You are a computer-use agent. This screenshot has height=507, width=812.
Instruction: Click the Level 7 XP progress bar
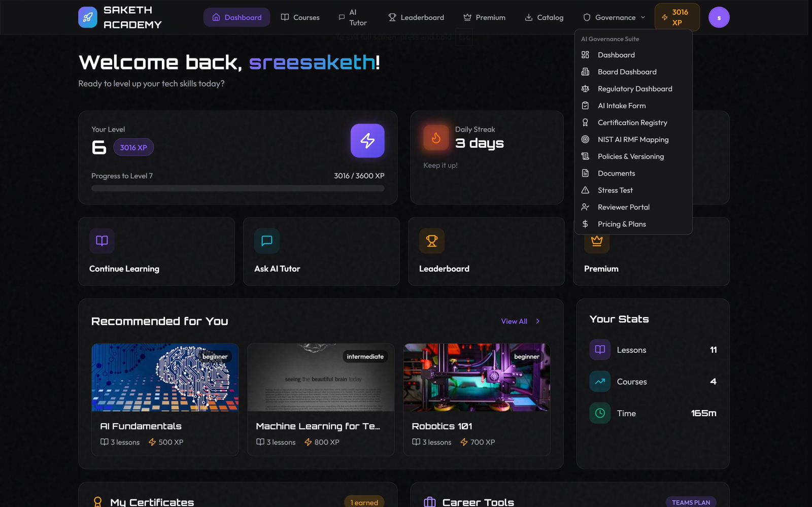(238, 188)
